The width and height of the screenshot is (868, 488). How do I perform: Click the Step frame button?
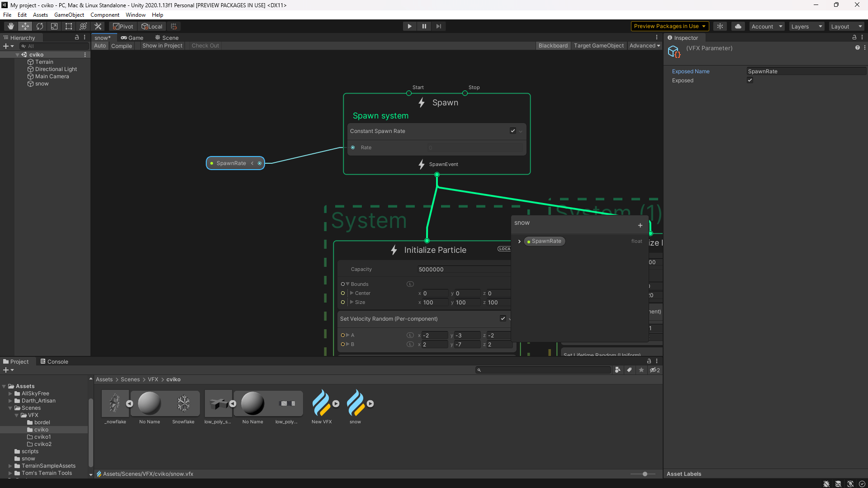pos(438,26)
